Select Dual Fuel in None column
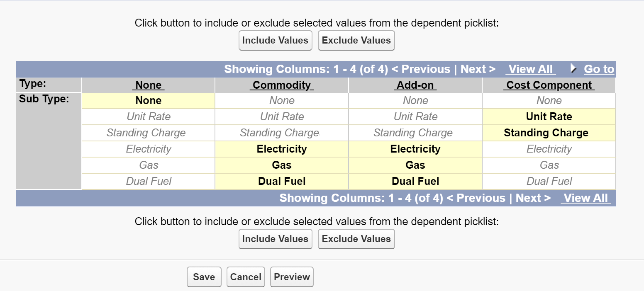Viewport: 644px width, 291px height. pos(148,181)
